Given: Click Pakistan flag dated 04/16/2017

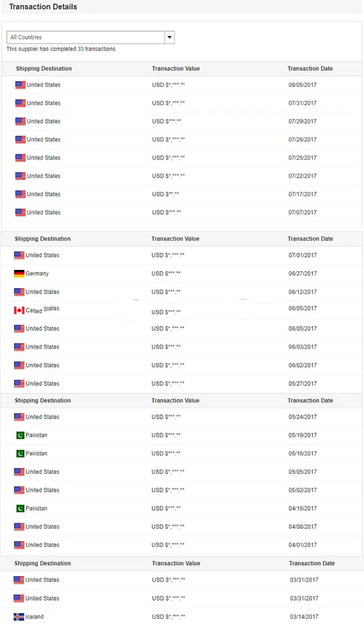Looking at the screenshot, I should [20, 509].
